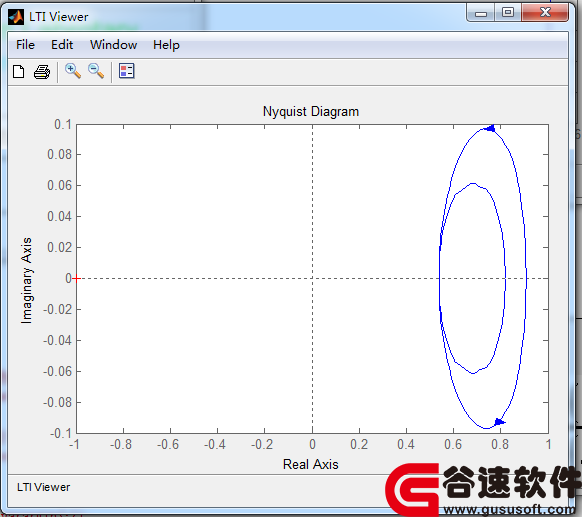
Task: Select the Zoom In magnifier tool
Action: click(x=73, y=71)
